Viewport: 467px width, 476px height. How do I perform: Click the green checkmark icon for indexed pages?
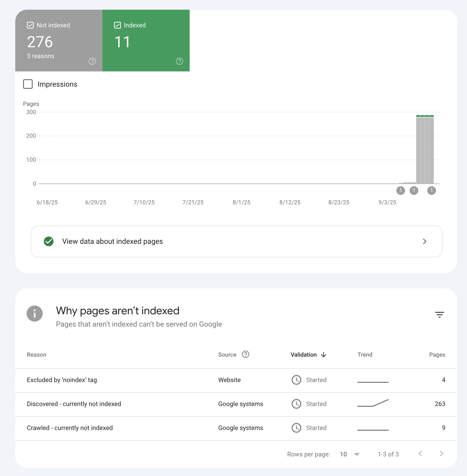[49, 241]
